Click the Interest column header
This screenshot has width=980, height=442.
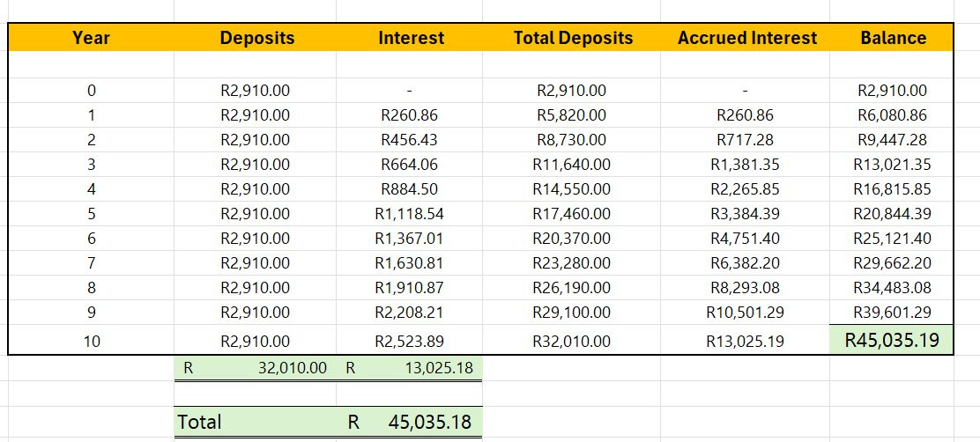click(x=410, y=38)
